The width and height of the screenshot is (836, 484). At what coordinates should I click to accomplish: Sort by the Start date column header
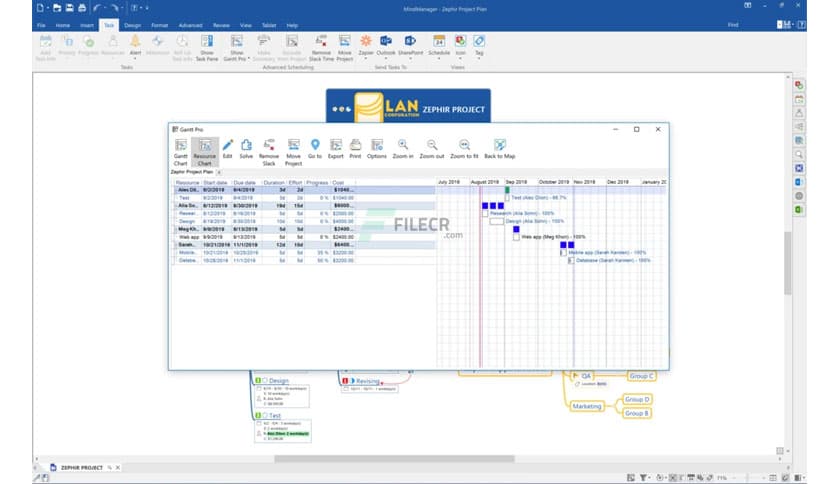click(215, 182)
